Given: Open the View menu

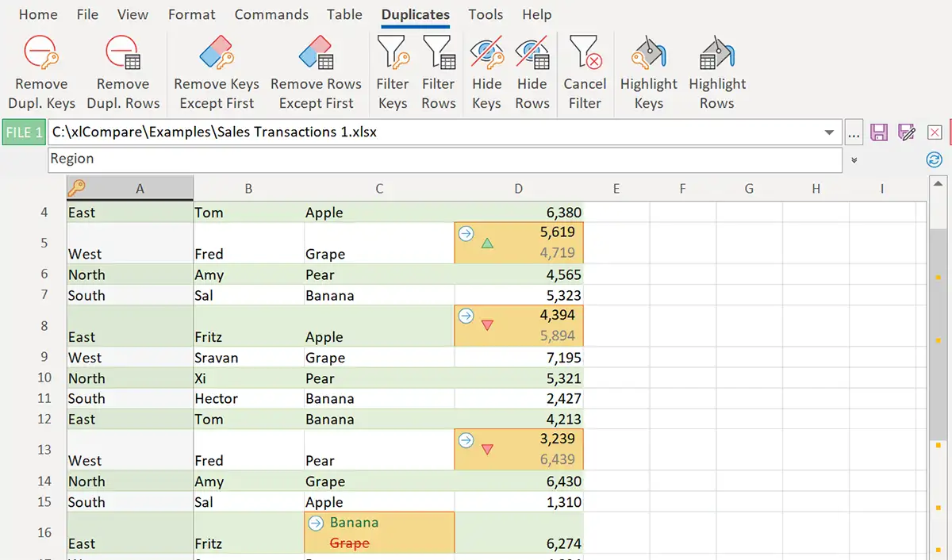Looking at the screenshot, I should click(x=132, y=14).
